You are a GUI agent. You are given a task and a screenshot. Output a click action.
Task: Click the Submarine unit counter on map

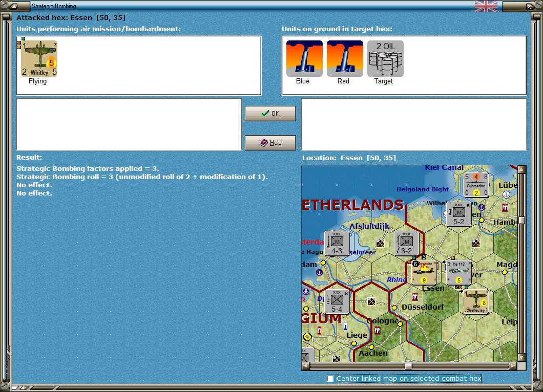pos(476,185)
